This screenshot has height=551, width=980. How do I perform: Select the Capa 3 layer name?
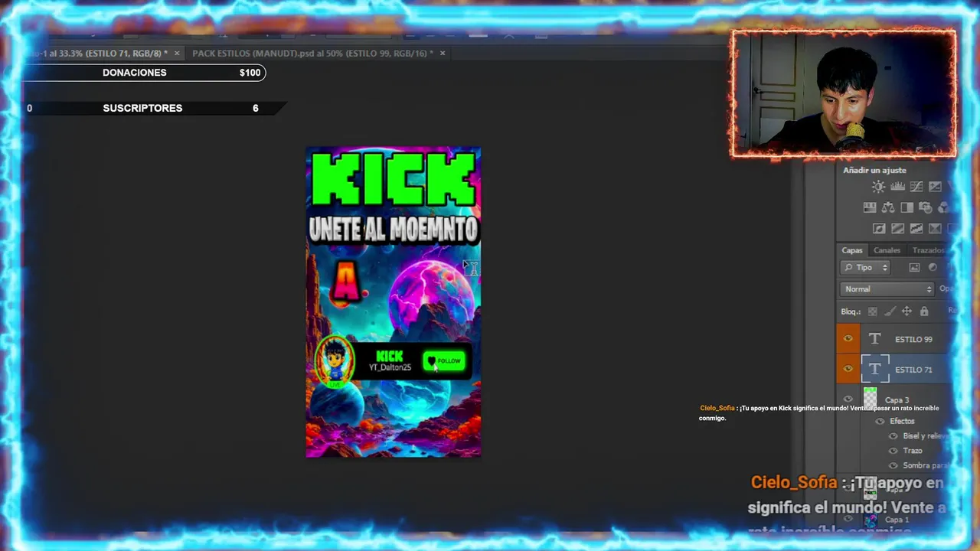897,400
